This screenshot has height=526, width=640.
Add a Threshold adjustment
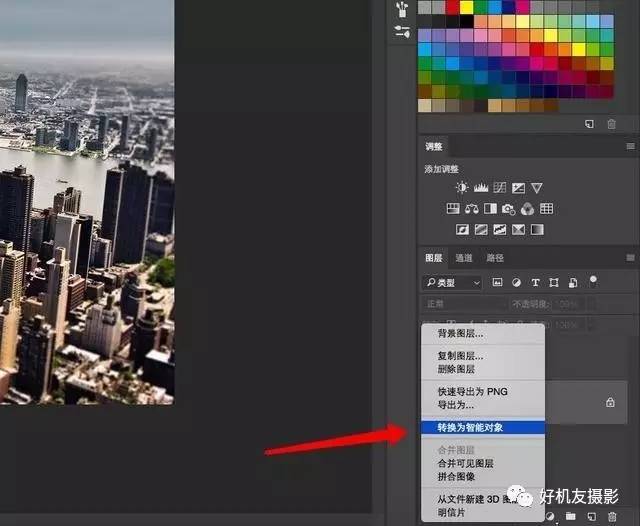point(500,230)
